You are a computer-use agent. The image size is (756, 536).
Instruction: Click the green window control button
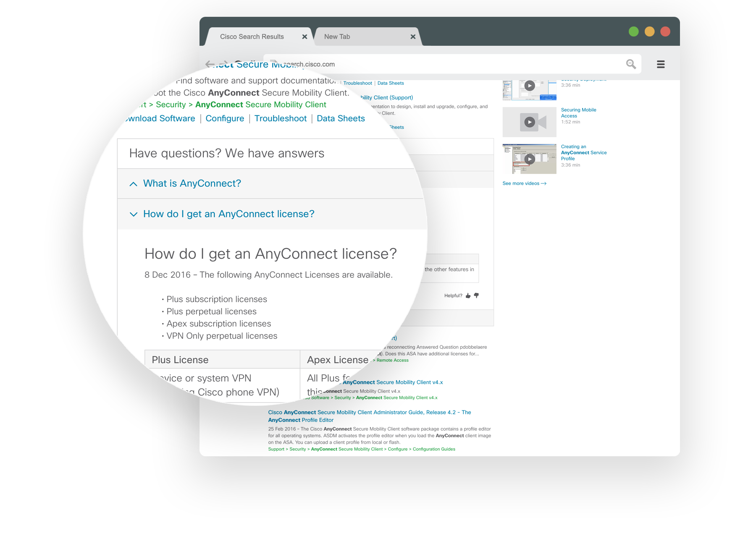(634, 31)
